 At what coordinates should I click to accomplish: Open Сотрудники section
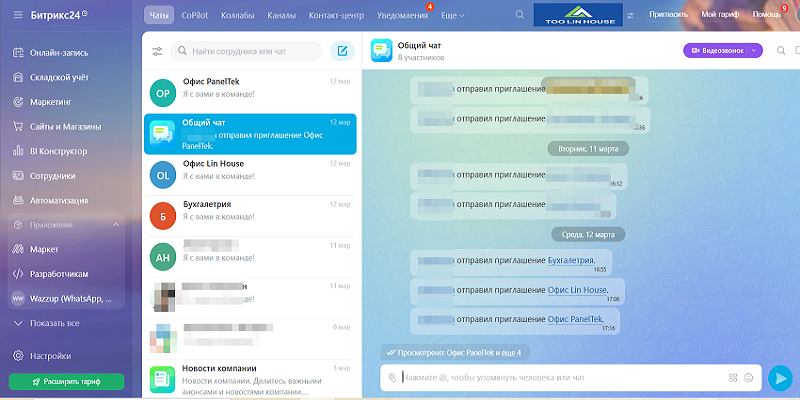coord(53,176)
